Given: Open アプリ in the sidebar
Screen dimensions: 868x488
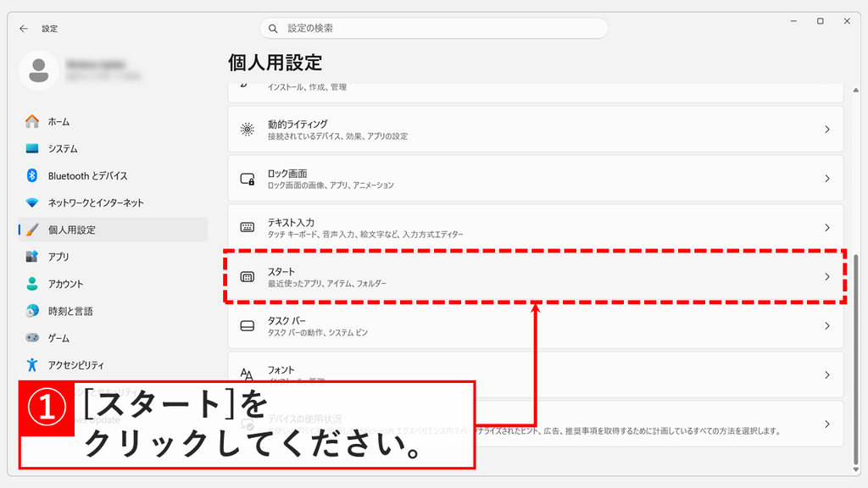Looking at the screenshot, I should (x=113, y=257).
